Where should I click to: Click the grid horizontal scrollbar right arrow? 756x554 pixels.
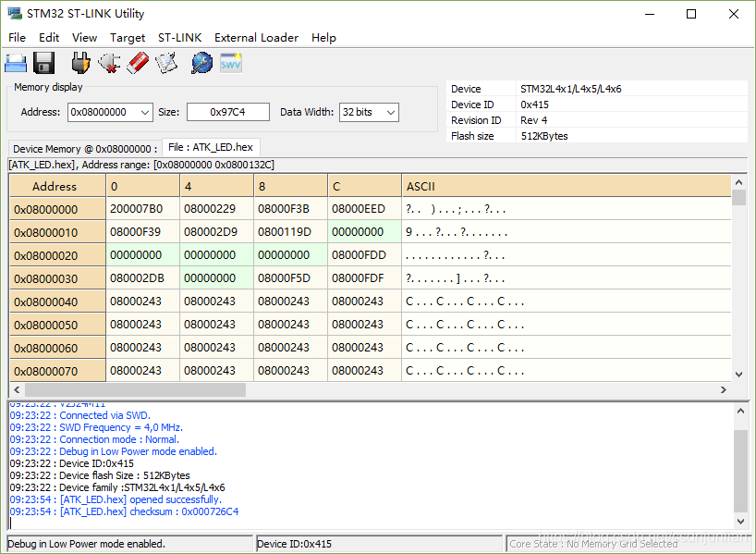tap(724, 389)
